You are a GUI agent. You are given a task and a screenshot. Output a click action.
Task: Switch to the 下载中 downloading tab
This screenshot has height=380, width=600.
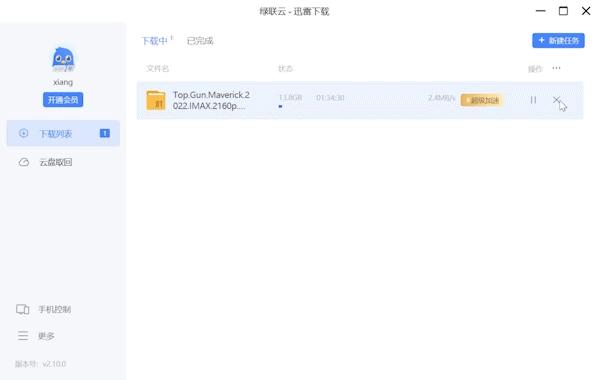tap(155, 41)
